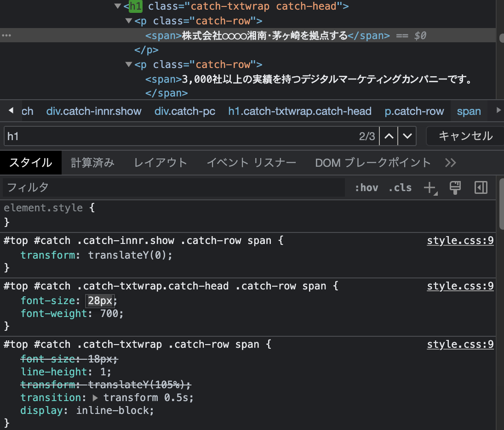Collapse the h1.catch-txtwrap node triangle
Viewport: 504px width, 430px height.
118,6
